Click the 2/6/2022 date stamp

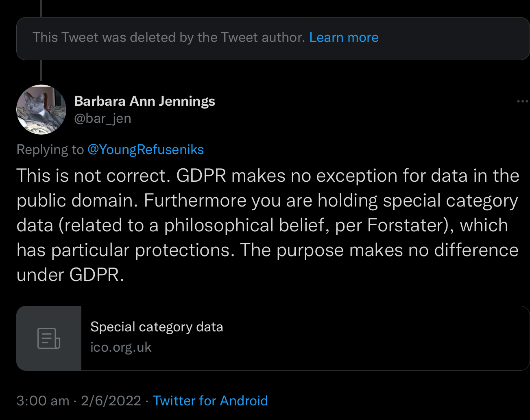111,401
